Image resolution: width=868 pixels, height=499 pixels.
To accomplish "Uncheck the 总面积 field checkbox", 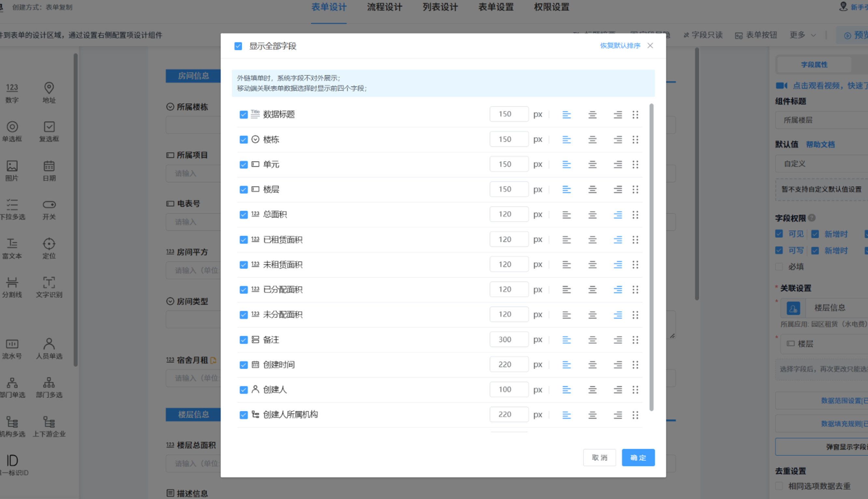I will [x=244, y=215].
